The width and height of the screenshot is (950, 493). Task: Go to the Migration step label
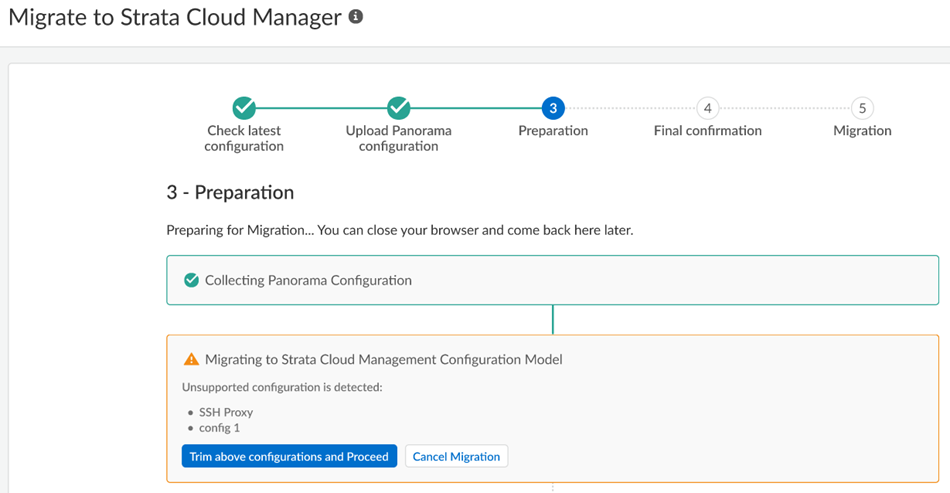862,131
